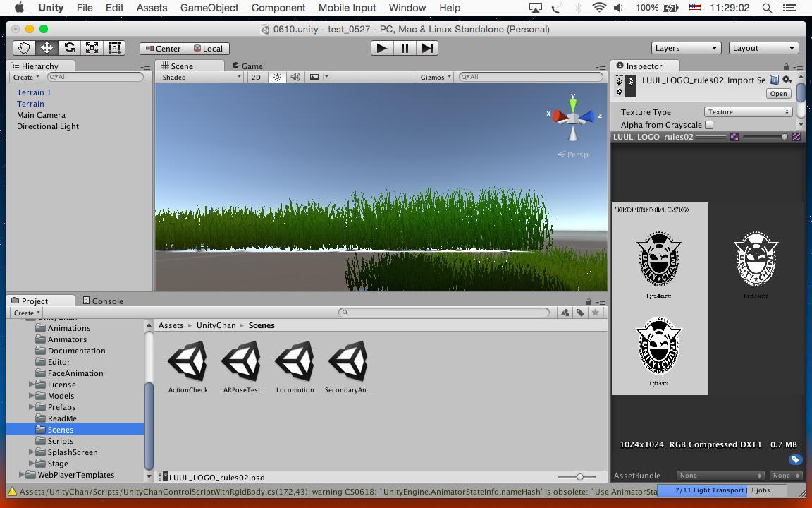Open the Shaded draw mode dropdown
Image resolution: width=812 pixels, height=508 pixels.
coord(200,77)
